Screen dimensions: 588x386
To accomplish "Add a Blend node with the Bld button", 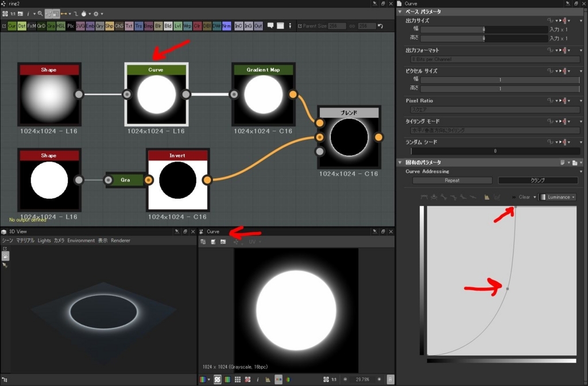I will [168, 26].
